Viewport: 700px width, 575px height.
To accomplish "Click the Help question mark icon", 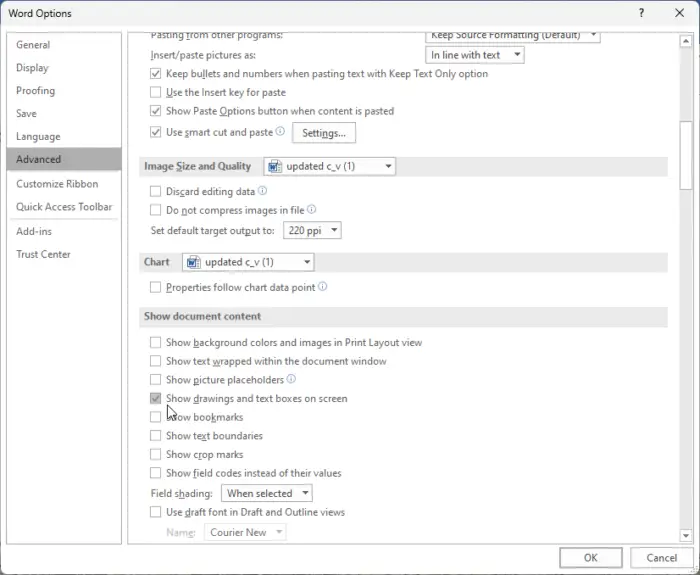I will [641, 13].
